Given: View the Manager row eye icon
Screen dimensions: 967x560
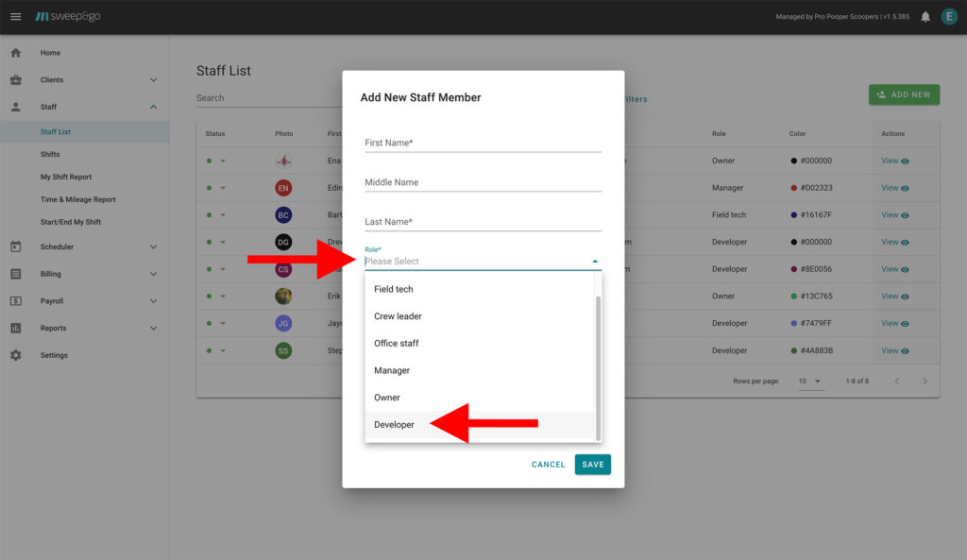Looking at the screenshot, I should pyautogui.click(x=905, y=188).
